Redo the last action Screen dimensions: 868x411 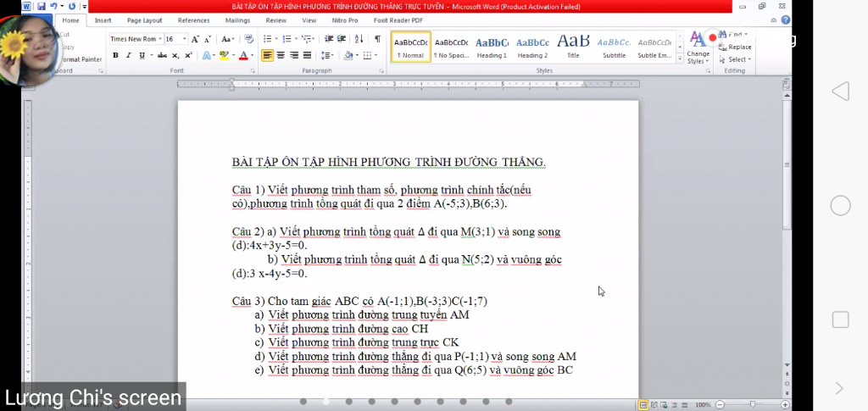(x=72, y=7)
